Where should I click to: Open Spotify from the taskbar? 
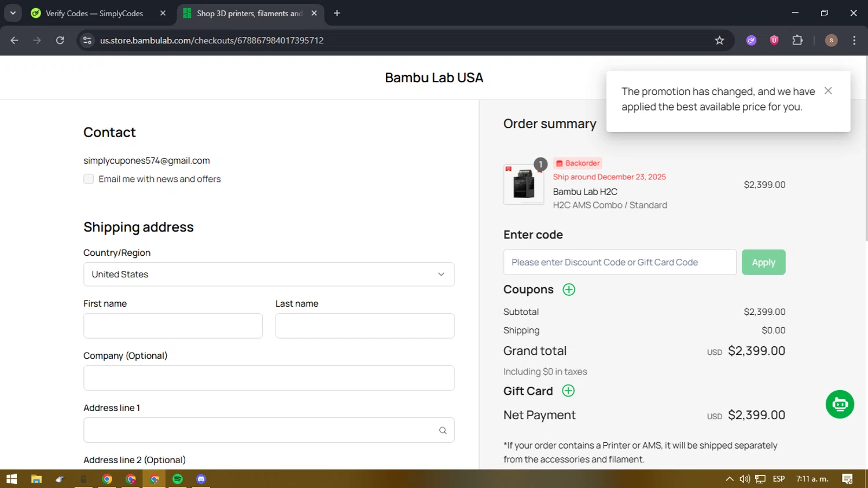[x=178, y=479]
